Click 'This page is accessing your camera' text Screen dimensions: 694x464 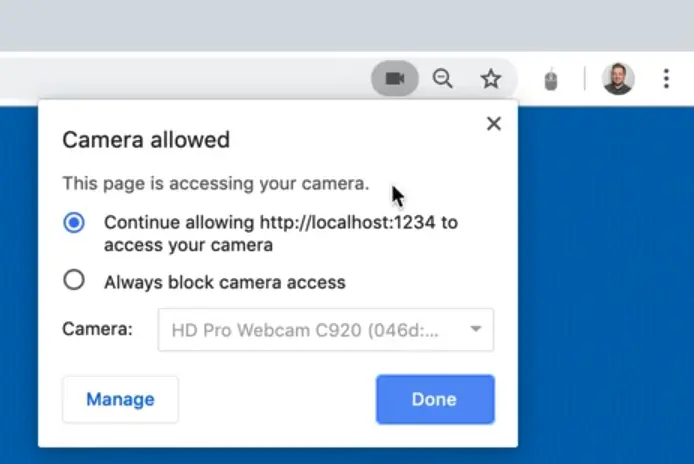(x=215, y=184)
